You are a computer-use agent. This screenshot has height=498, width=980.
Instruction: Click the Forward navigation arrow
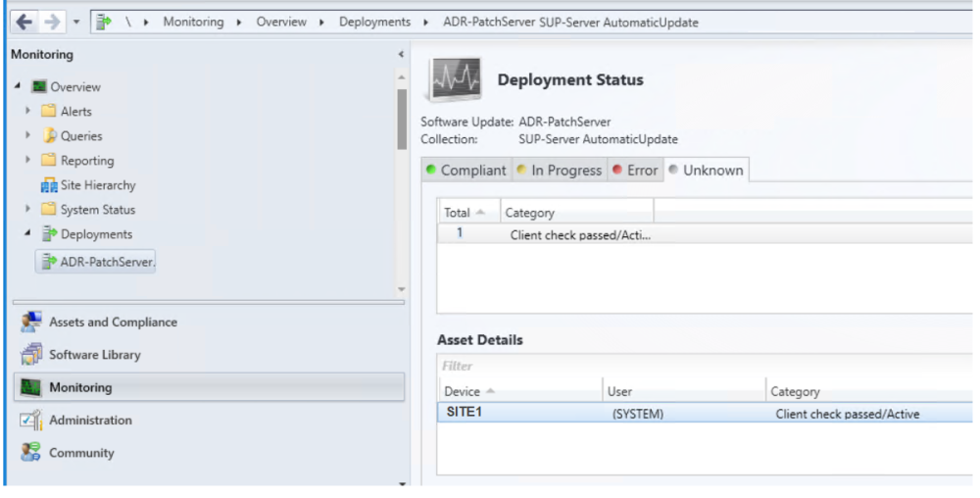coord(52,22)
